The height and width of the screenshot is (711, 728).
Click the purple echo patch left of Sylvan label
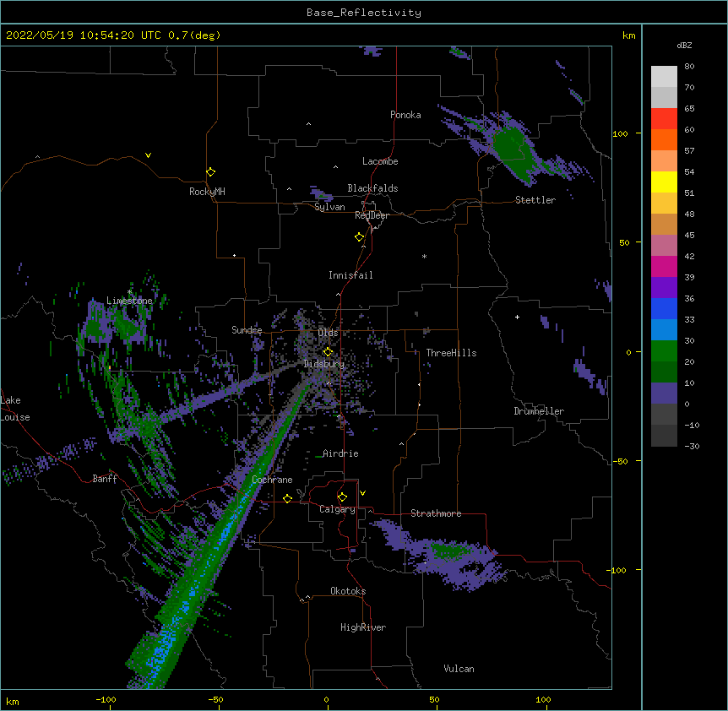pos(320,194)
